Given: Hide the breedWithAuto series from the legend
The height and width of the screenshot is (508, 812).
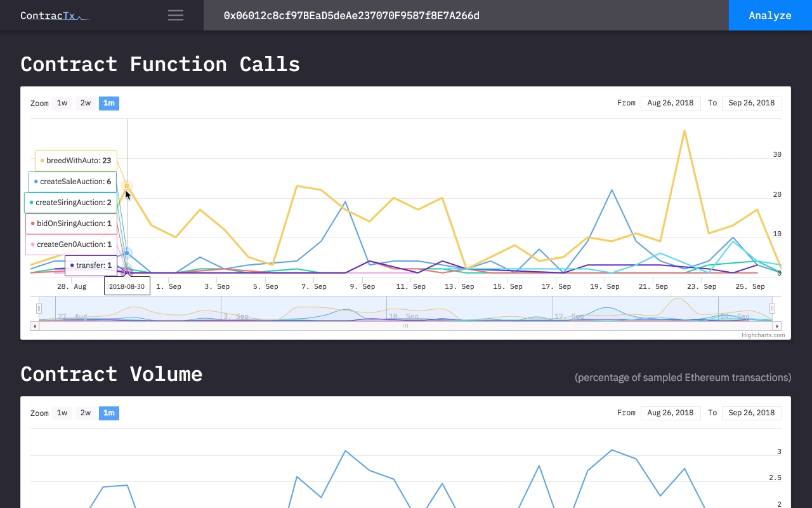Looking at the screenshot, I should coord(76,160).
